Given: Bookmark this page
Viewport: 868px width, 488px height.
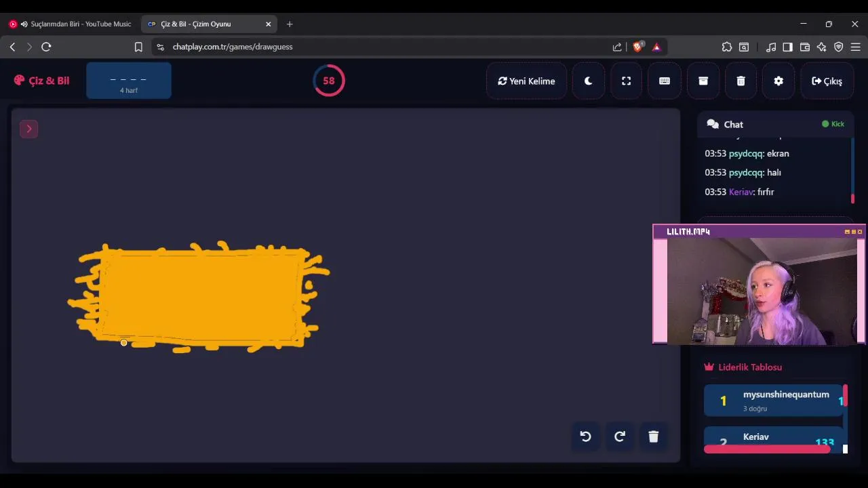Looking at the screenshot, I should pyautogui.click(x=138, y=47).
